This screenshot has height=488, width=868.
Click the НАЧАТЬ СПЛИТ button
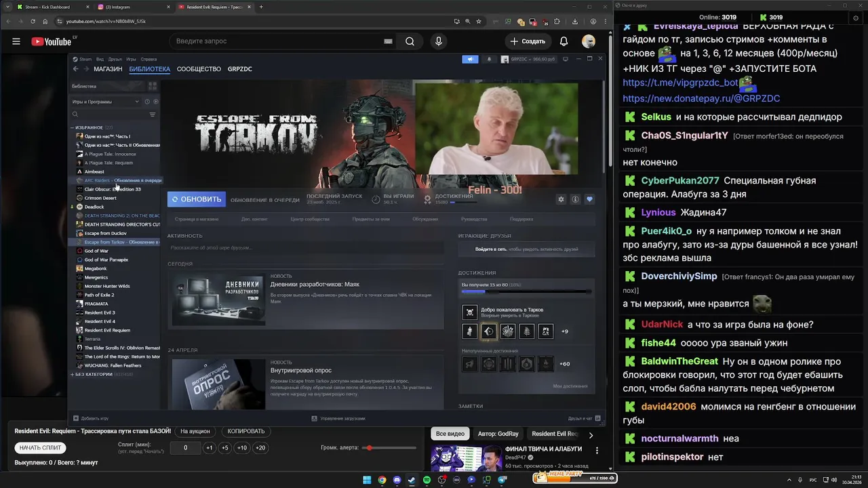click(40, 448)
